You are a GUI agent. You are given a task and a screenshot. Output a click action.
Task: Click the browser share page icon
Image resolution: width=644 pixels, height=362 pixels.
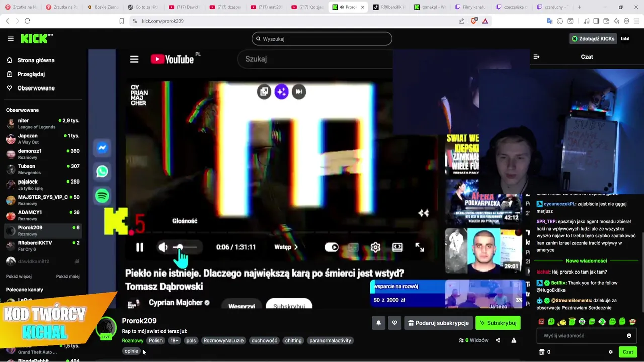coord(461,21)
